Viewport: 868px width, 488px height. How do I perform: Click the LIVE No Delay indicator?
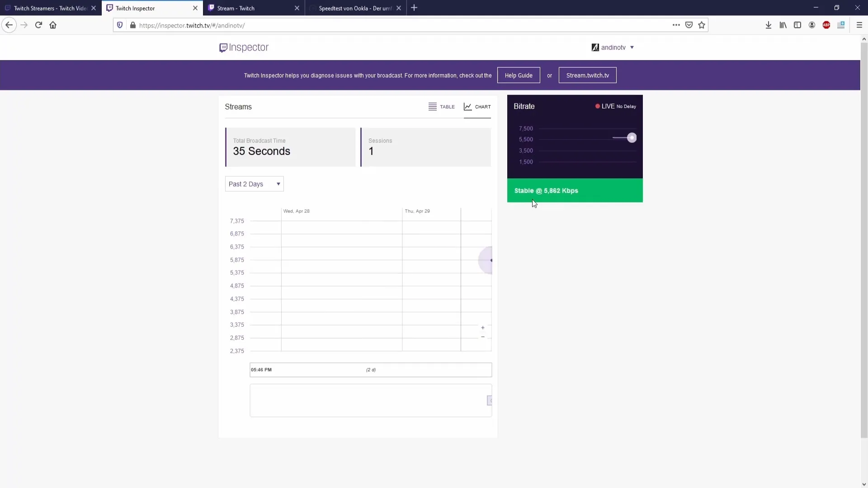coord(615,107)
